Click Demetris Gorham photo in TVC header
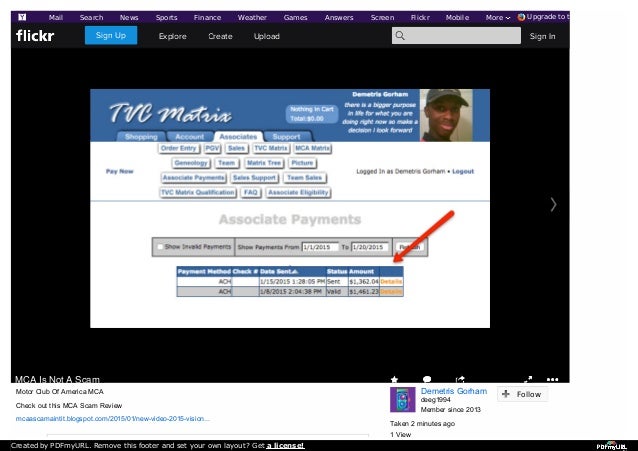 point(446,115)
